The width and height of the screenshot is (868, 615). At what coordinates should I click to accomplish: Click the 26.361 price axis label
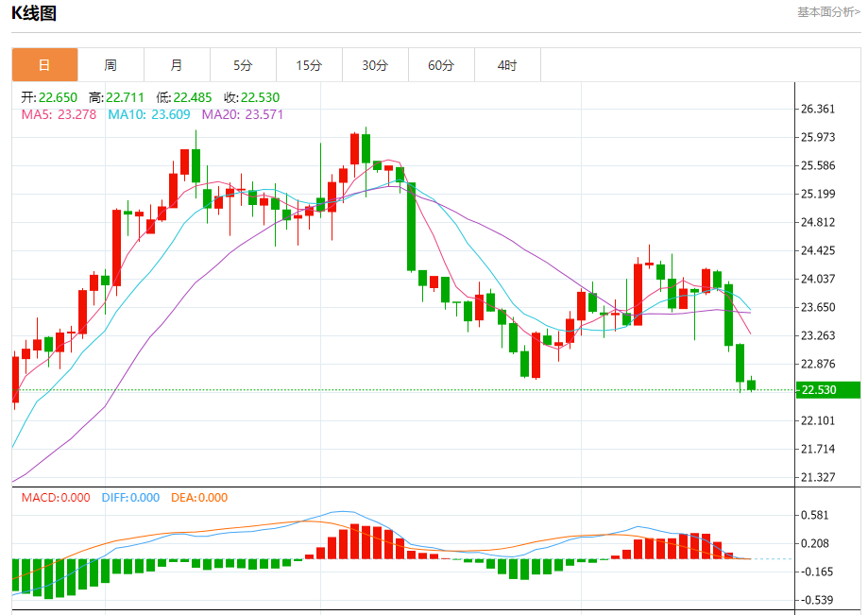point(818,109)
